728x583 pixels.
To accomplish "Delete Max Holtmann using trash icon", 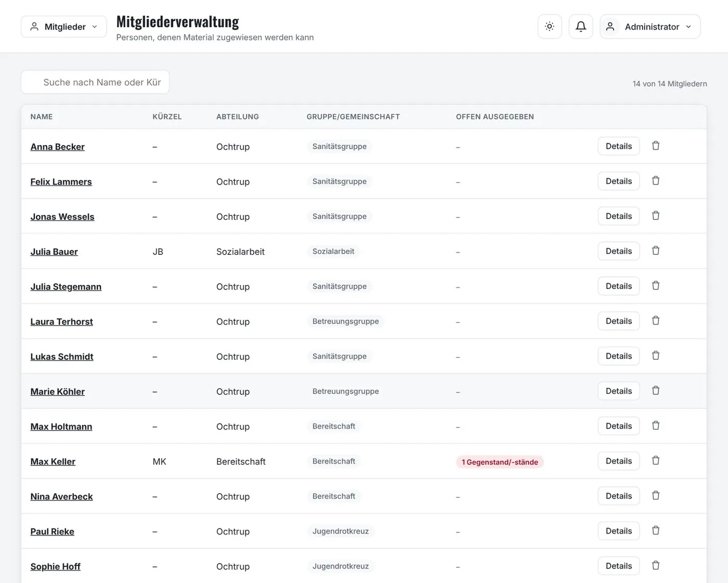I will click(x=656, y=425).
